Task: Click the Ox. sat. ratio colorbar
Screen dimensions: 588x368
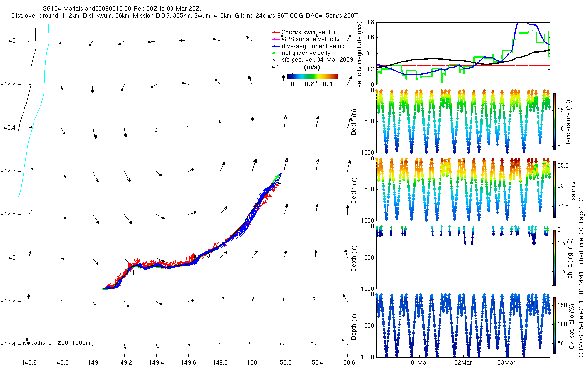Action: coord(555,325)
